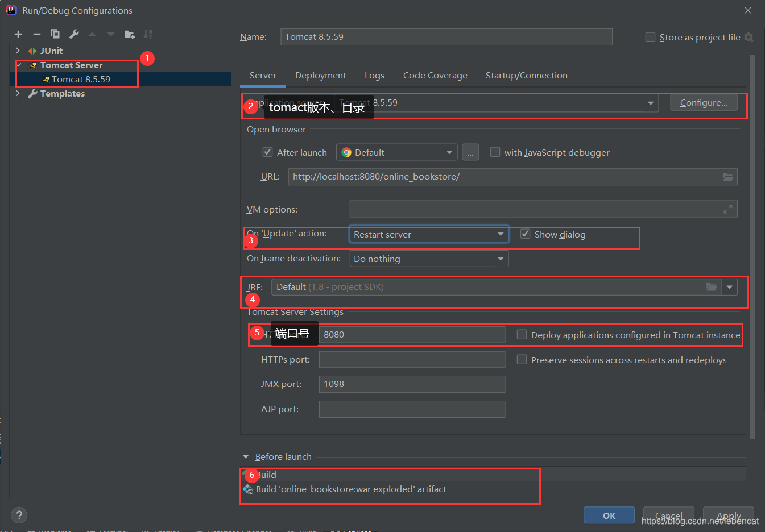The width and height of the screenshot is (765, 532).
Task: Click the AJP port input field
Action: tap(412, 409)
